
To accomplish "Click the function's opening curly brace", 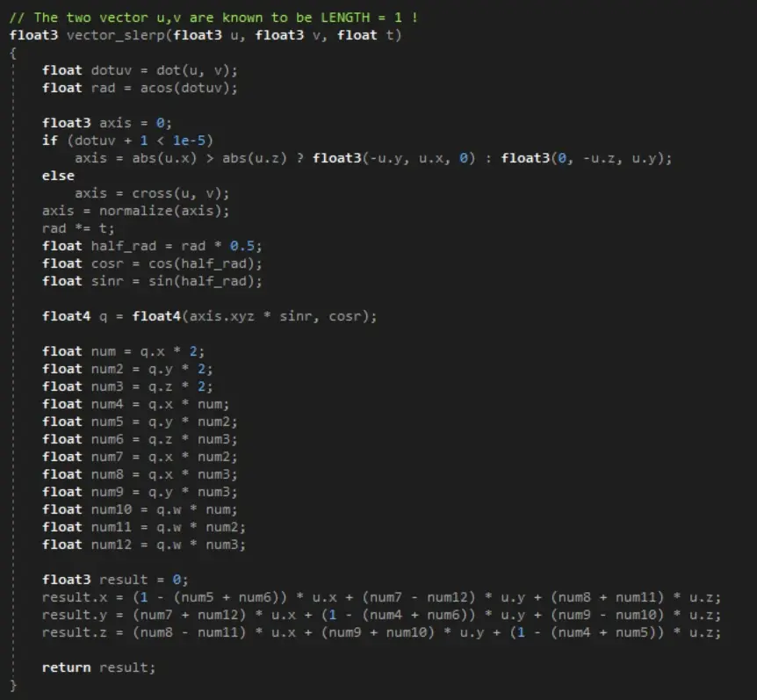I will point(13,53).
